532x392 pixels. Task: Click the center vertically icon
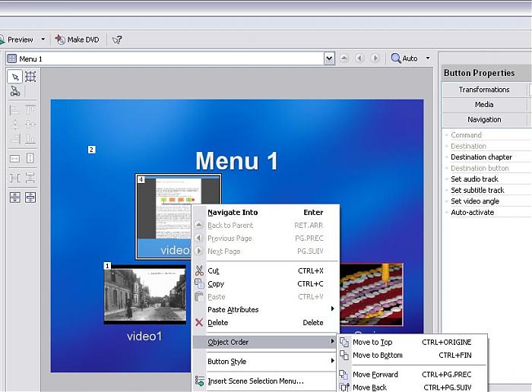pyautogui.click(x=30, y=198)
